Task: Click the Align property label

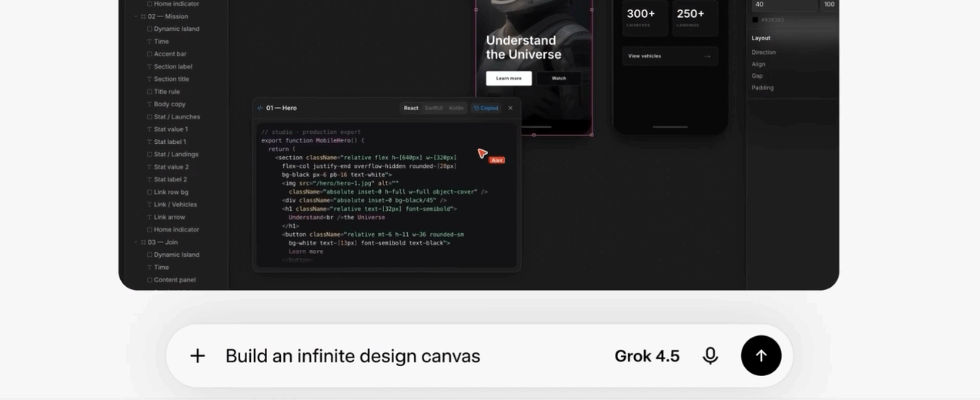Action: tap(758, 64)
